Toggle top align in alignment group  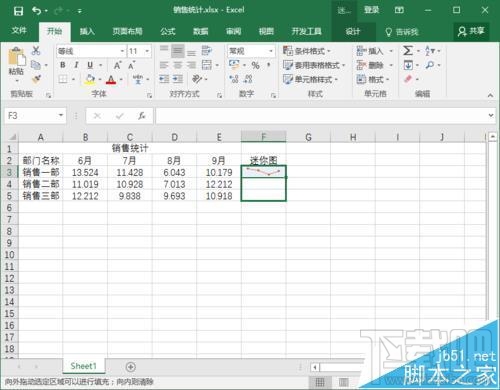click(x=164, y=51)
